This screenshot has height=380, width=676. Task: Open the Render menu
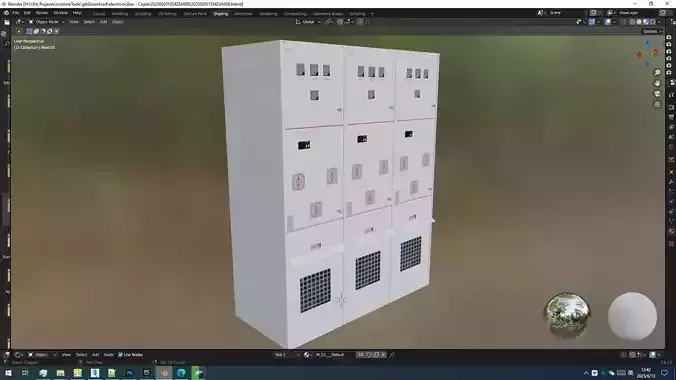42,13
